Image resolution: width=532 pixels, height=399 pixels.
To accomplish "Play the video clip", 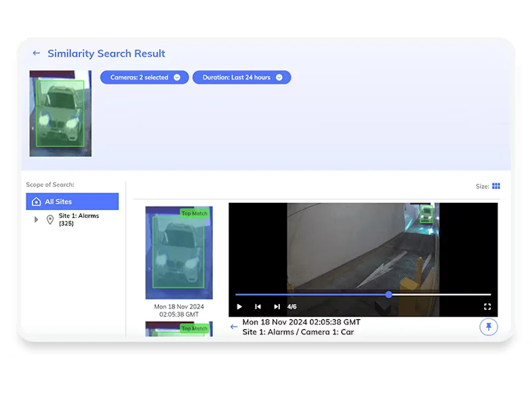I will tap(239, 307).
